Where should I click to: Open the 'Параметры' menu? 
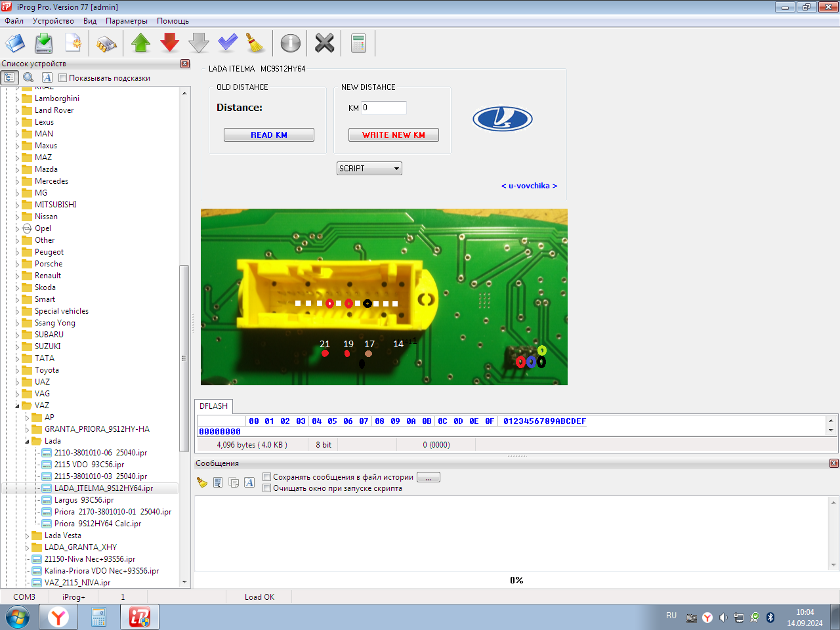point(126,21)
